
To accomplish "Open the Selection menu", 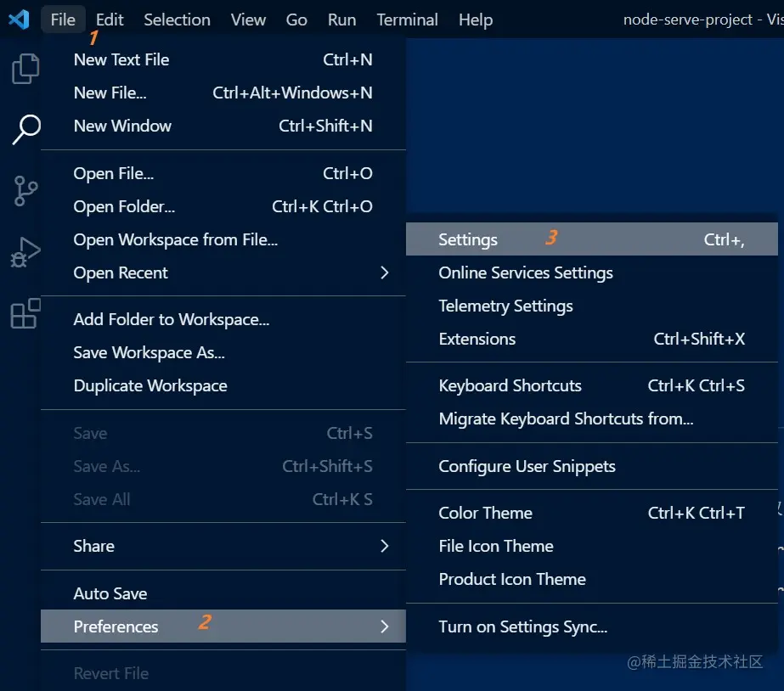I will [x=177, y=20].
